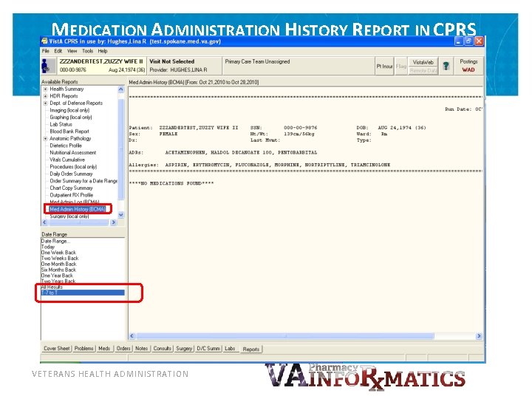The image size is (532, 399).
Task: Click the Pt Insur button
Action: click(384, 66)
